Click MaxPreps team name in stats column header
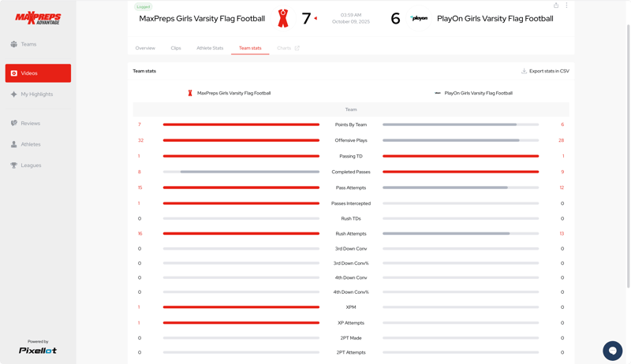The width and height of the screenshot is (631, 364). click(x=233, y=93)
